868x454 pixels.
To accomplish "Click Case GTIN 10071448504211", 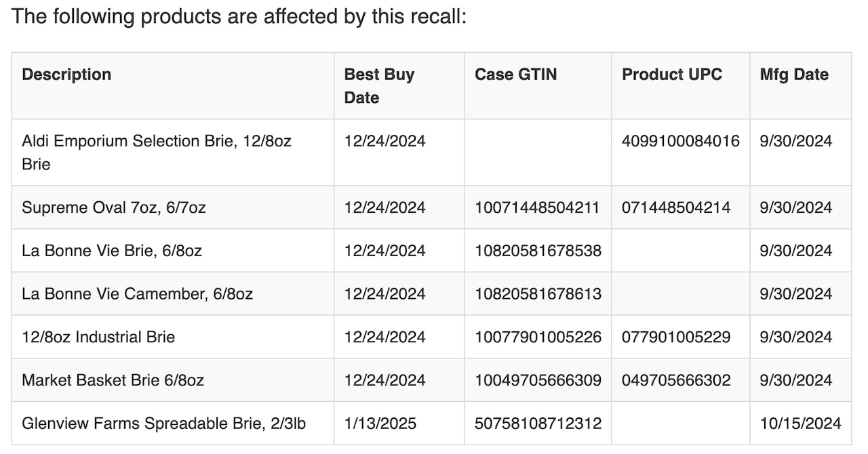I will [x=538, y=207].
